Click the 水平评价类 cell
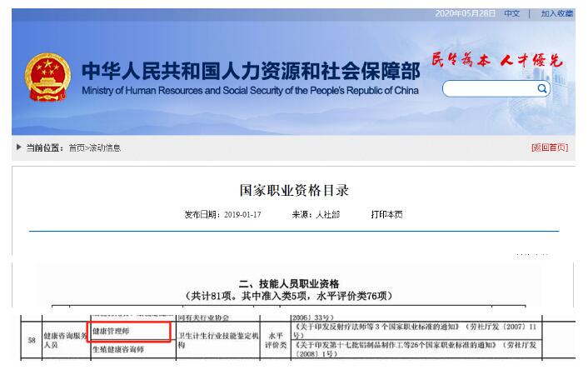 pyautogui.click(x=275, y=340)
